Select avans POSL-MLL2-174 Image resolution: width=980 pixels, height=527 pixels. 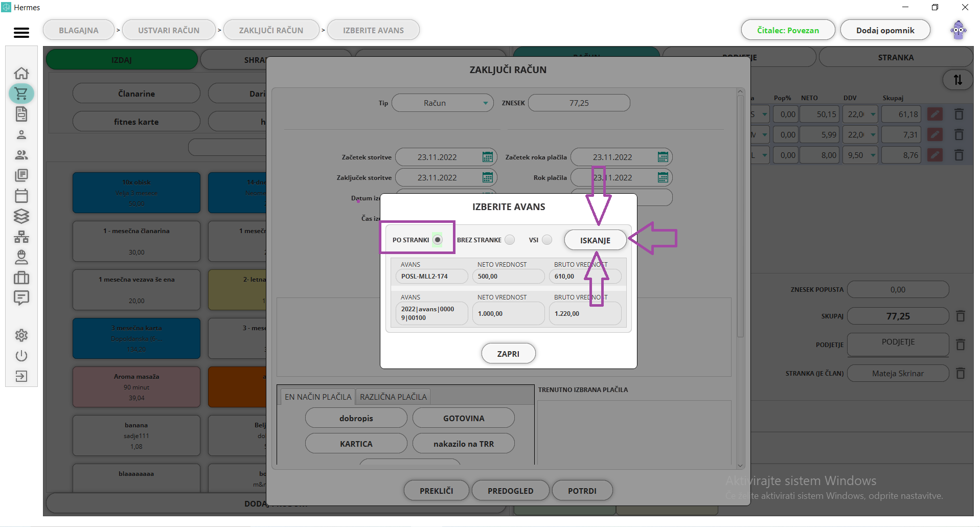click(432, 277)
